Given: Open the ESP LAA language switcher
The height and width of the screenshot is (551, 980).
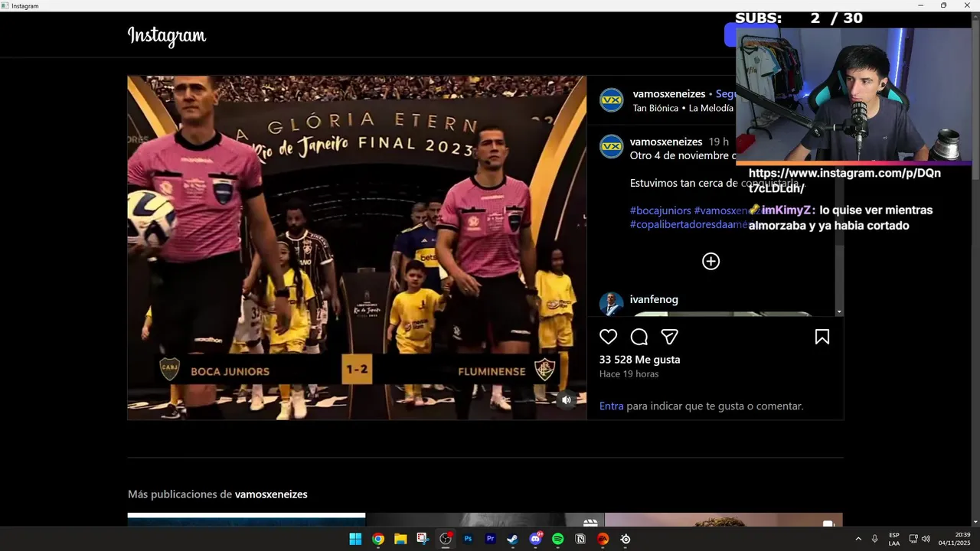Looking at the screenshot, I should (x=894, y=539).
